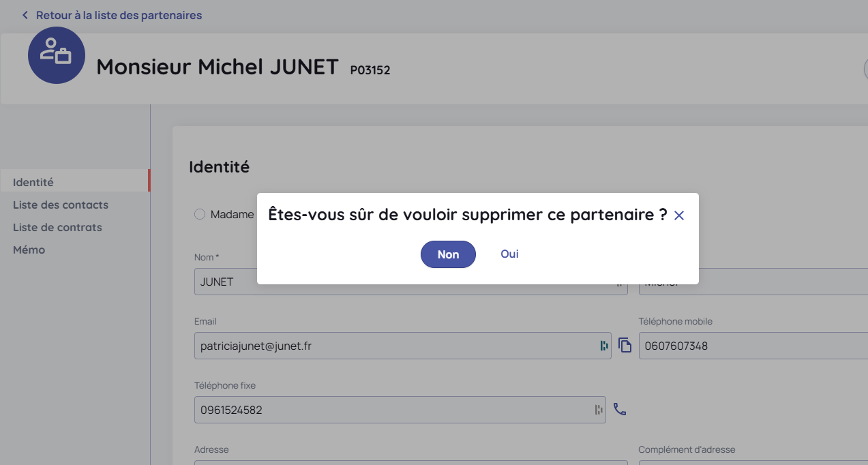Screen dimensions: 868x465
Task: Click the Téléphone mobile input field
Action: click(x=750, y=346)
